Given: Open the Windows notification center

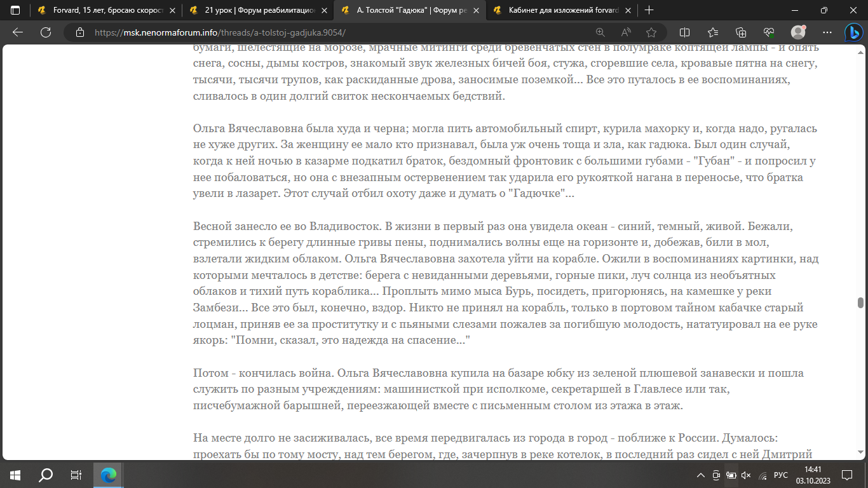Looking at the screenshot, I should click(x=847, y=475).
